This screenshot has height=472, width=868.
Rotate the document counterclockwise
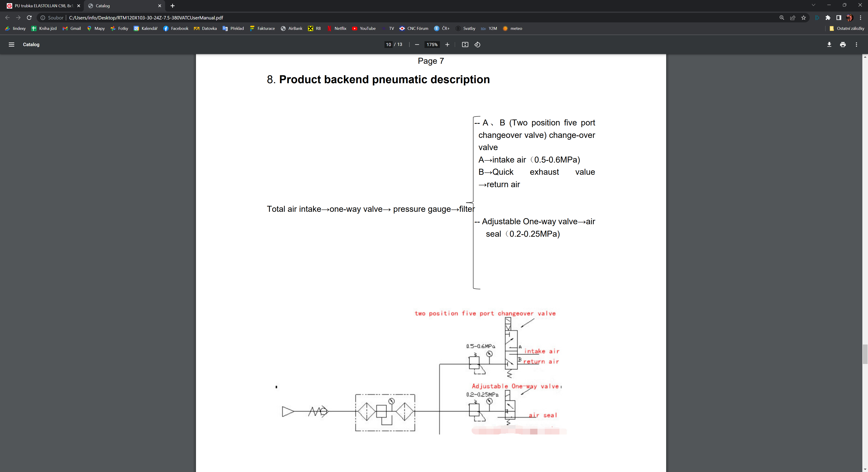click(x=477, y=45)
